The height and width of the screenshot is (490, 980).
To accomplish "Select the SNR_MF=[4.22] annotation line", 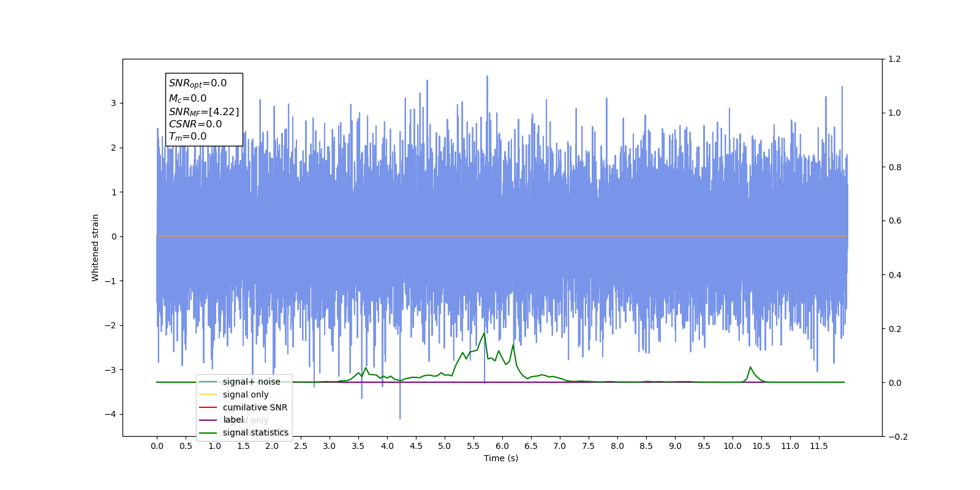I will pos(204,111).
